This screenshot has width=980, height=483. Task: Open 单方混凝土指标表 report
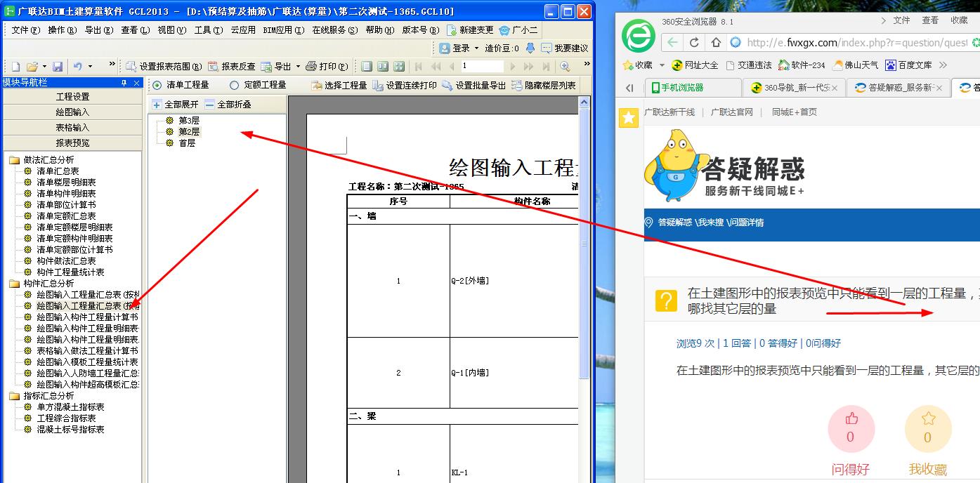pos(70,407)
